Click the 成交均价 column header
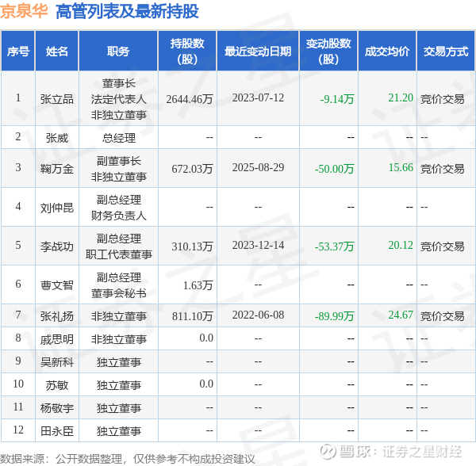The height and width of the screenshot is (466, 476). 387,51
